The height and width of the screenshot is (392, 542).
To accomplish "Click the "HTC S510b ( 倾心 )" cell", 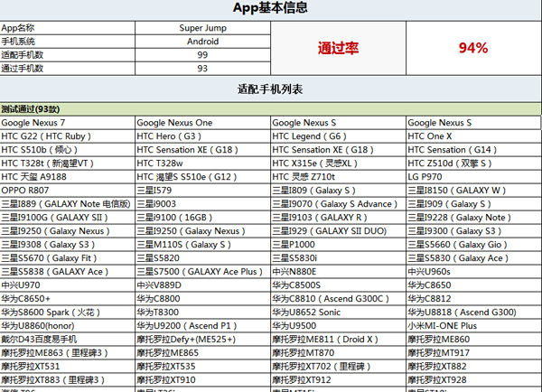I will (x=68, y=150).
